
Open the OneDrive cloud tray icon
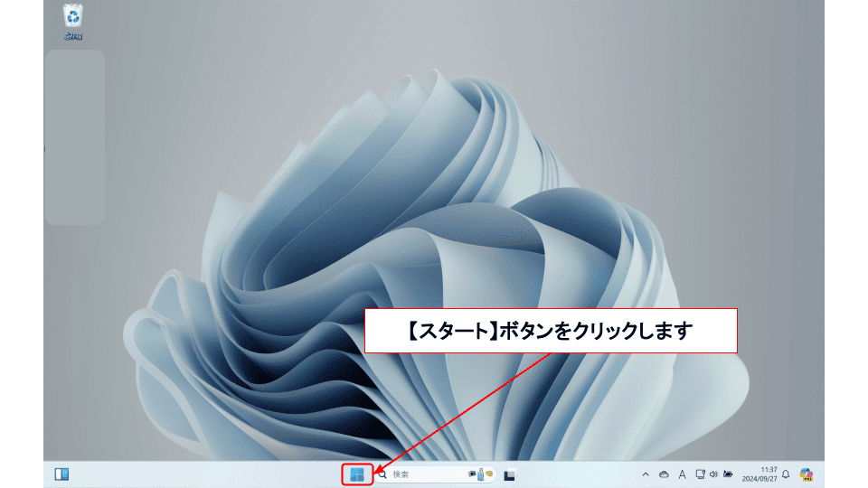pyautogui.click(x=663, y=474)
